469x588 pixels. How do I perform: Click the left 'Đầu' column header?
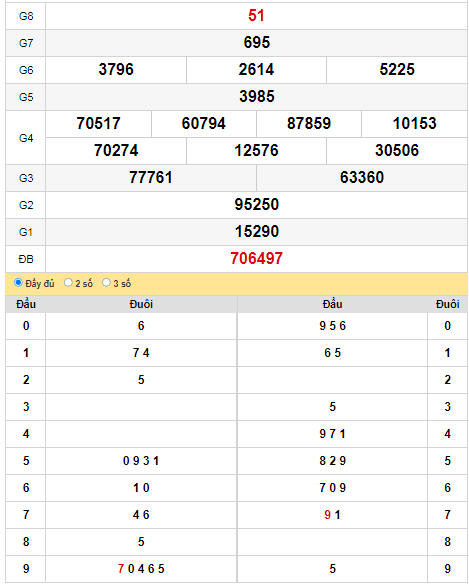coord(26,304)
